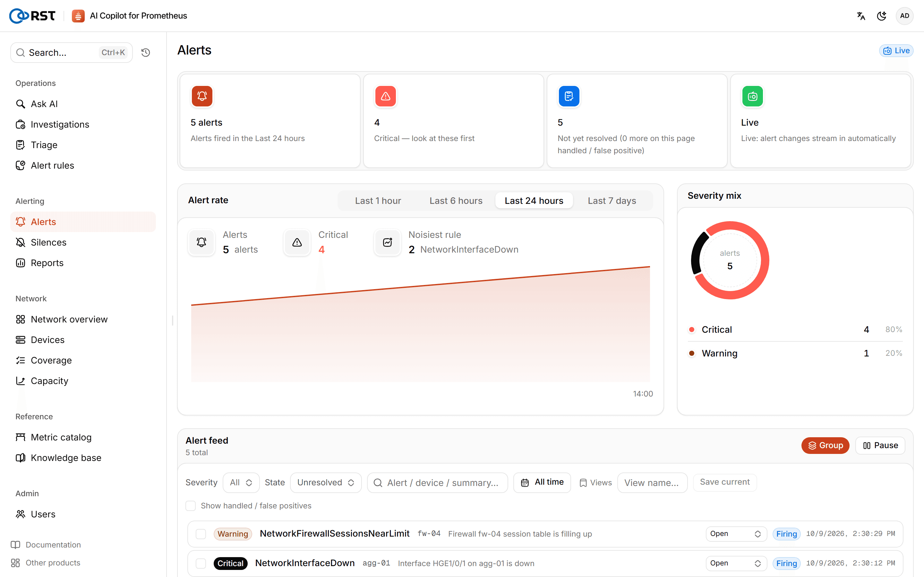Open the fw-04 alert Open status dropdown
The width and height of the screenshot is (924, 577).
(x=736, y=534)
